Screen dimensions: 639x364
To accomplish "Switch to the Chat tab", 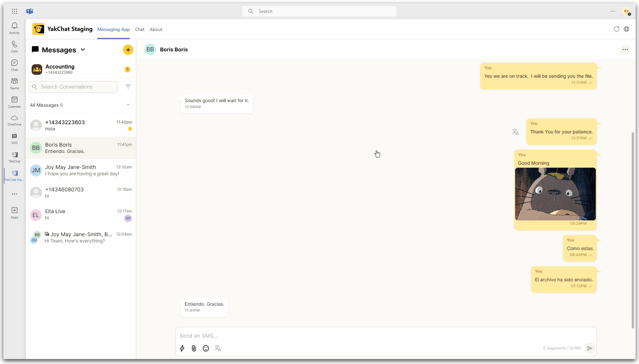I will (140, 29).
